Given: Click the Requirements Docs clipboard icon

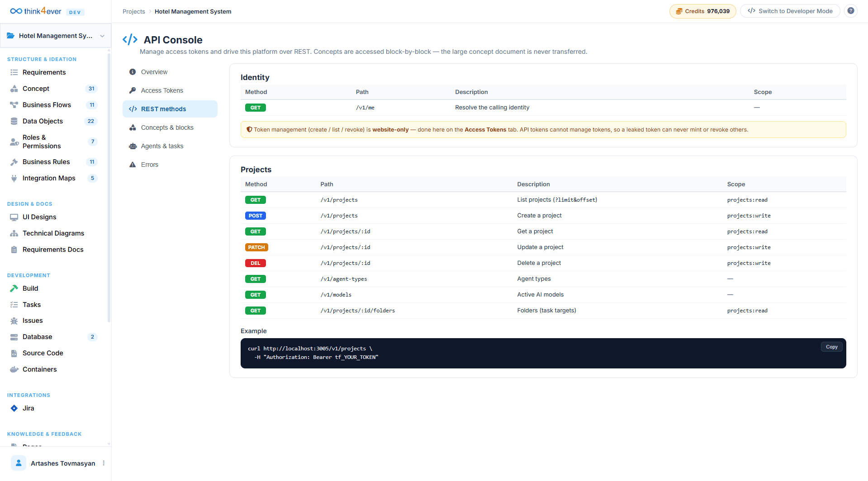Looking at the screenshot, I should [x=14, y=250].
